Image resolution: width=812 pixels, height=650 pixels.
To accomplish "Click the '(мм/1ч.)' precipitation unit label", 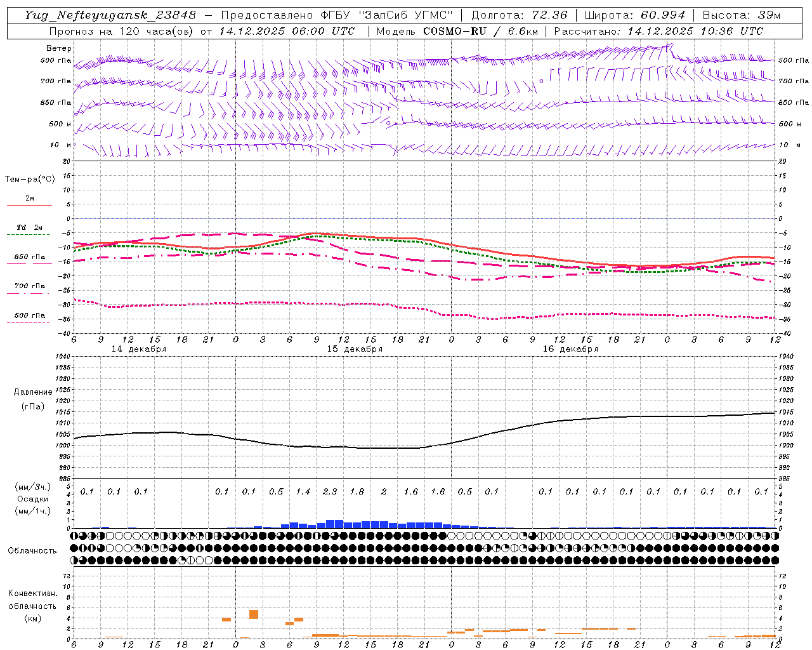I will [x=33, y=511].
